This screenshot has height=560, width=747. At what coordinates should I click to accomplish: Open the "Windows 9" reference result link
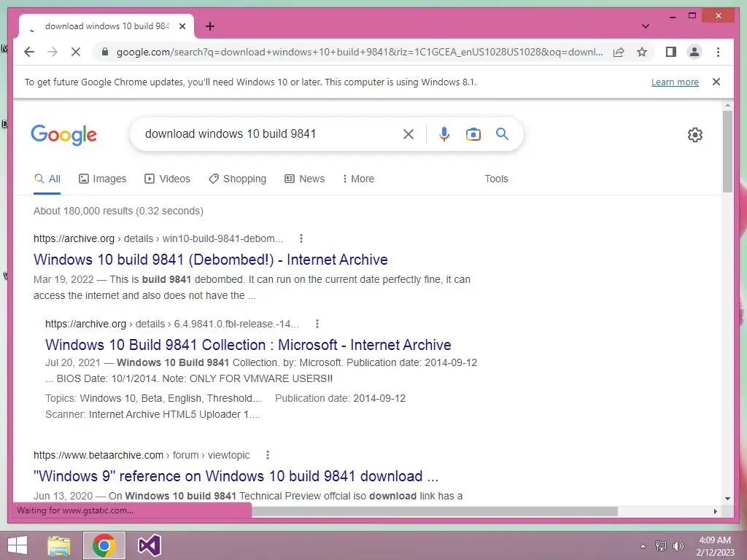pyautogui.click(x=236, y=476)
